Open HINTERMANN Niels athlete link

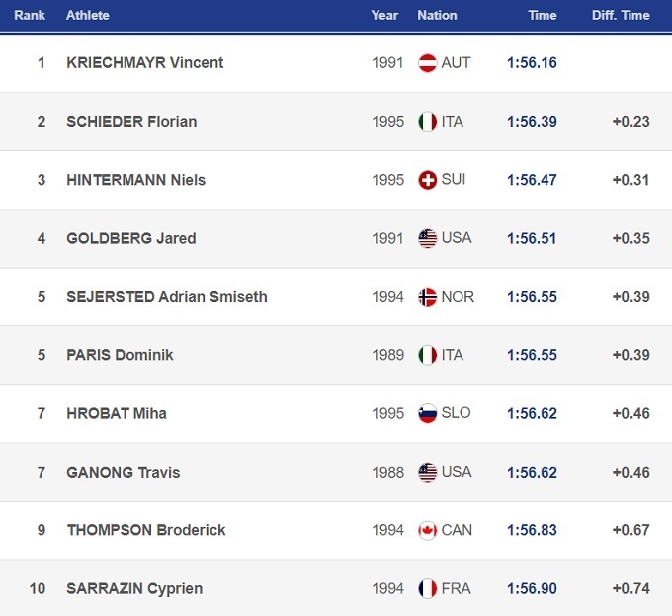(135, 180)
